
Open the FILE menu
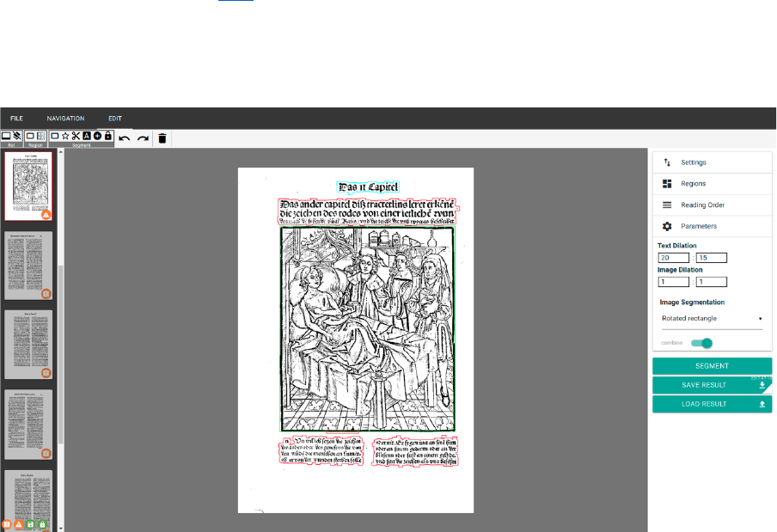(x=17, y=119)
